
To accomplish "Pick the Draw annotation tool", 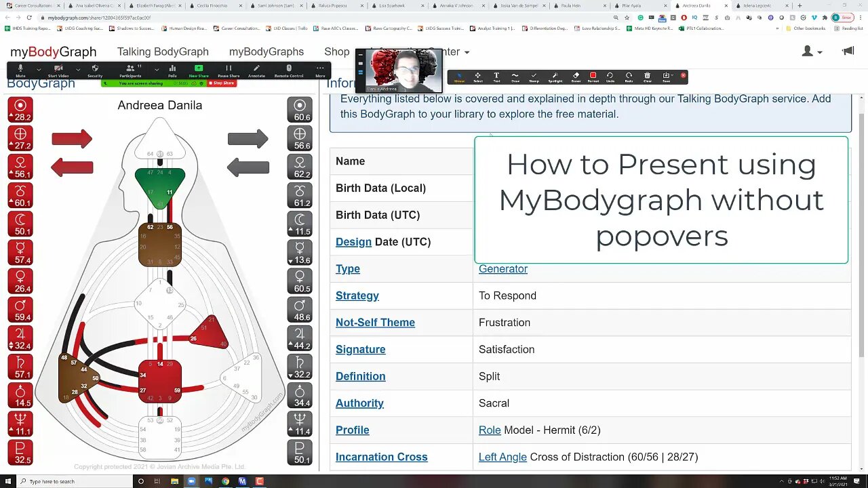I will 515,77.
